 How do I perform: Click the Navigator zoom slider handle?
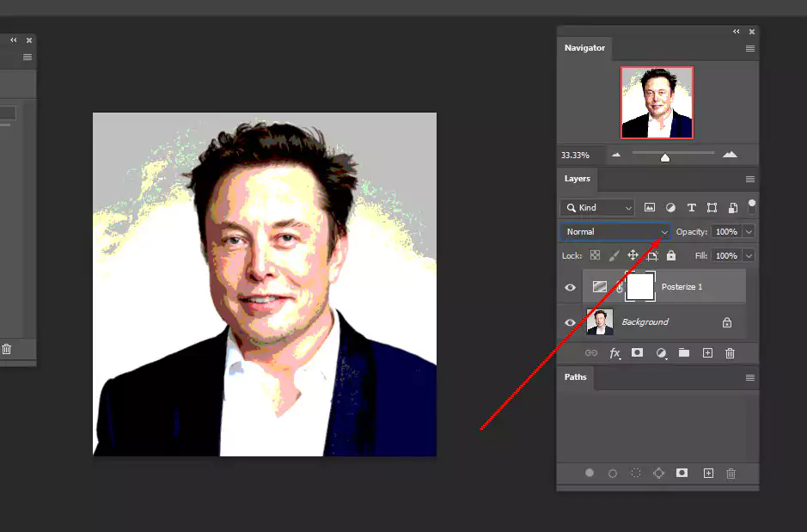tap(665, 157)
